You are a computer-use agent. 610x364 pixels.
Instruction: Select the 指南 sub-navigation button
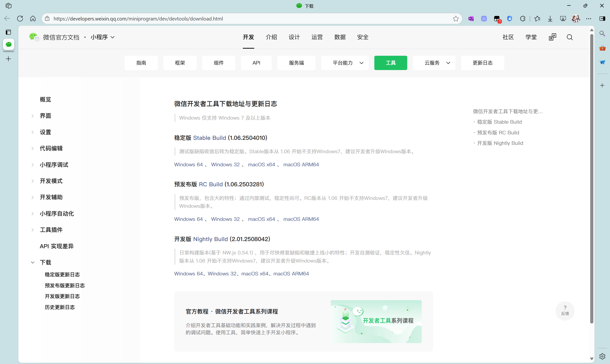tap(141, 63)
